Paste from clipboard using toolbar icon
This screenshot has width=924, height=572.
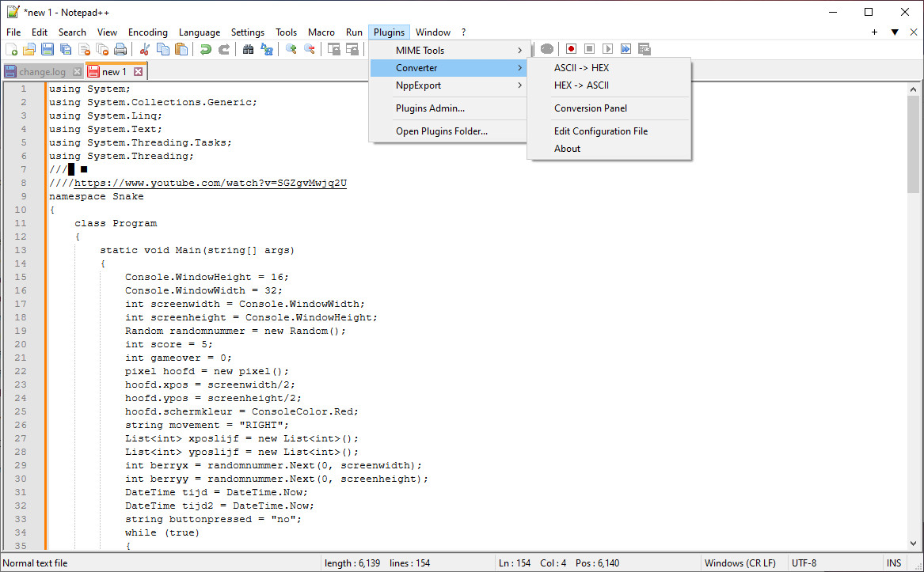(181, 48)
